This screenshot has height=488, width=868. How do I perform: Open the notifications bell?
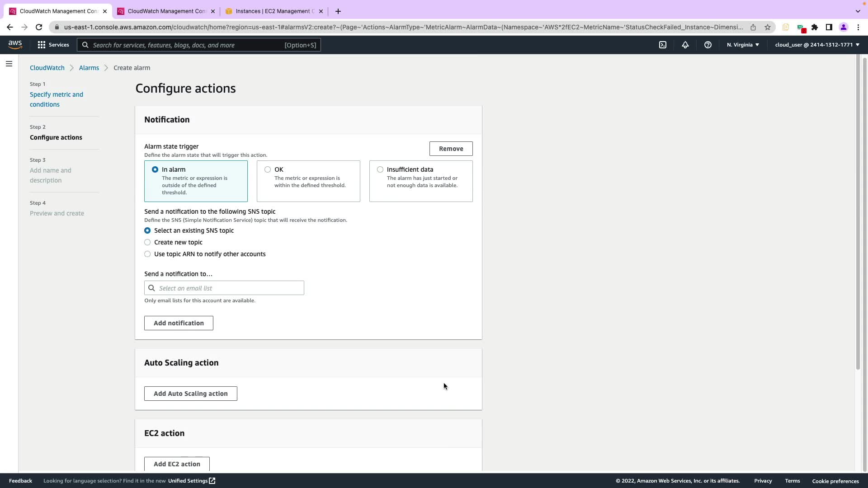(685, 45)
